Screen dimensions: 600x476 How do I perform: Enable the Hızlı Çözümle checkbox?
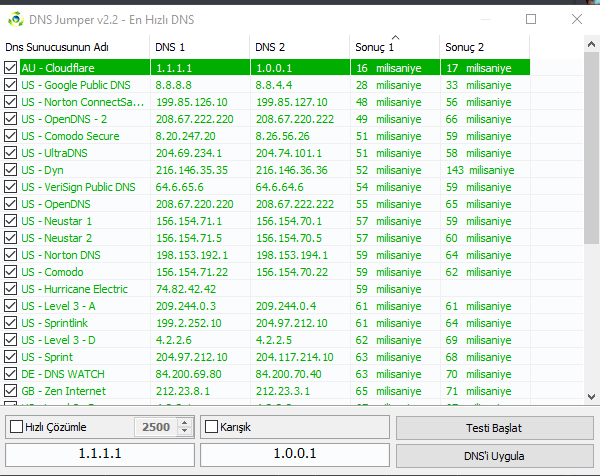[16, 427]
